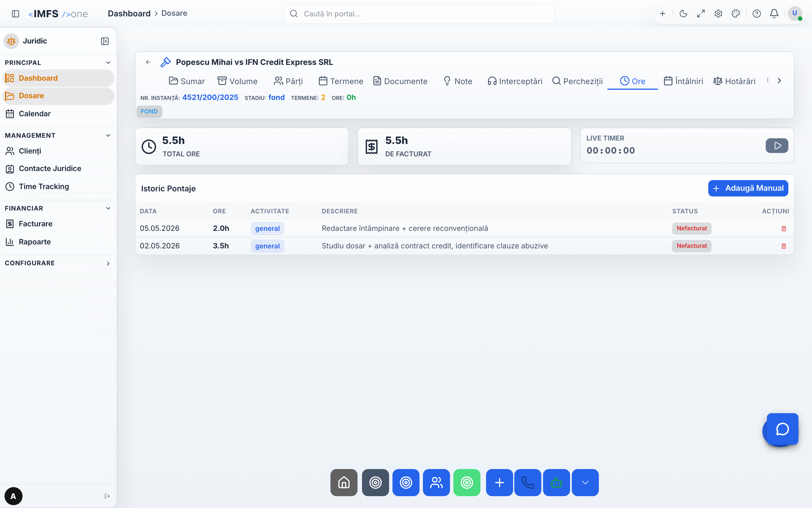
Task: Open the phone icon in bottom dock
Action: 528,483
